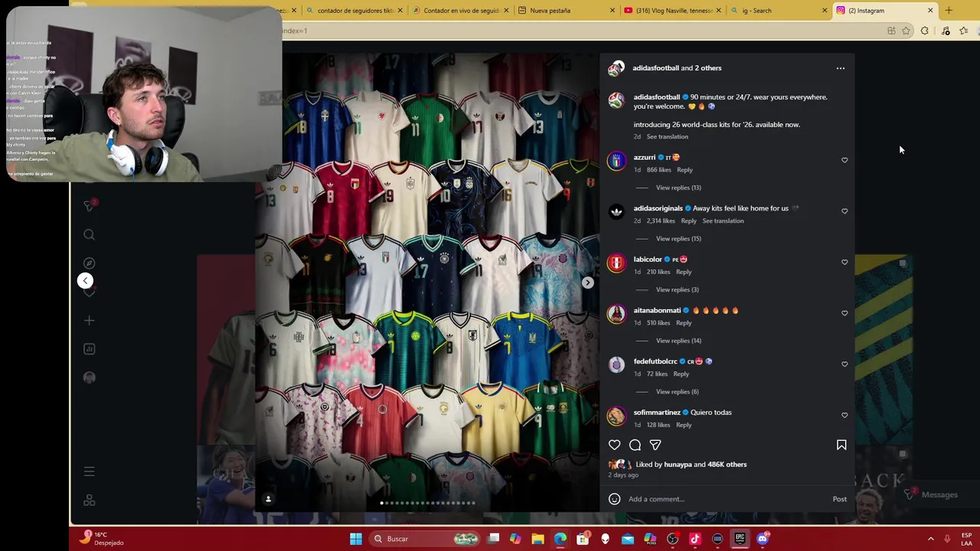Open aitanabonmati profile avatar
This screenshot has height=551, width=980.
pos(616,315)
